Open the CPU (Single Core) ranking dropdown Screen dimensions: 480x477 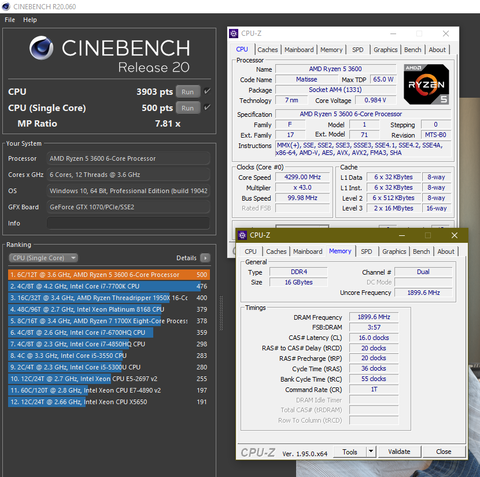click(x=43, y=258)
